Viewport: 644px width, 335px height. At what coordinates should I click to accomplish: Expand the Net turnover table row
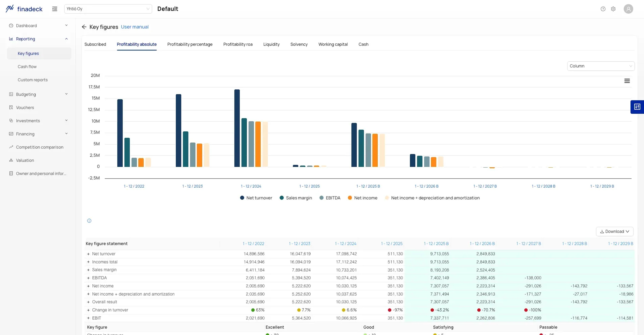pos(88,254)
